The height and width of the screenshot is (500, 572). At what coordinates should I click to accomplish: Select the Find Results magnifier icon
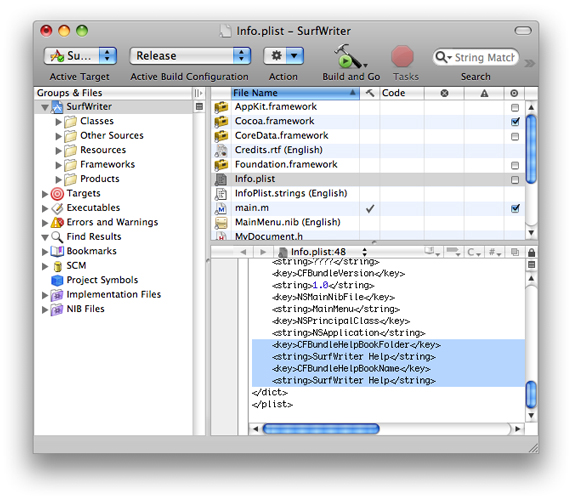57,237
